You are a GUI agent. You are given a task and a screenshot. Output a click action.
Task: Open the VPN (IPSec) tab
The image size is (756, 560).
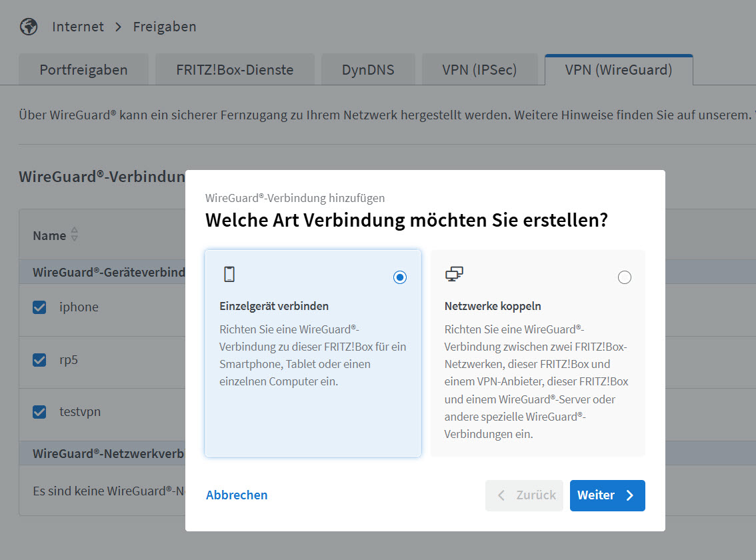point(479,70)
